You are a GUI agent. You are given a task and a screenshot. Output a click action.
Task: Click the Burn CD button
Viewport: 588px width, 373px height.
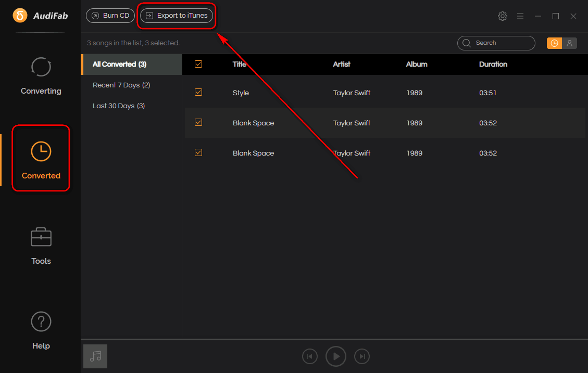tap(110, 16)
